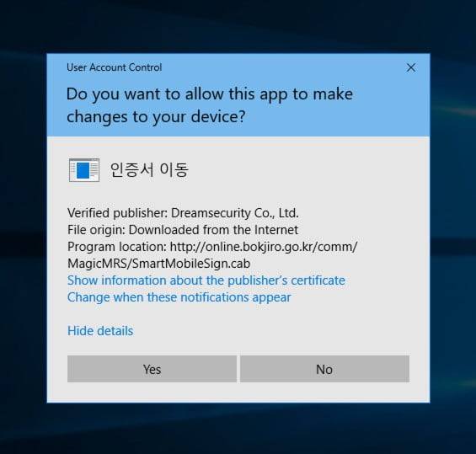Click the User Account Control title text

[114, 67]
